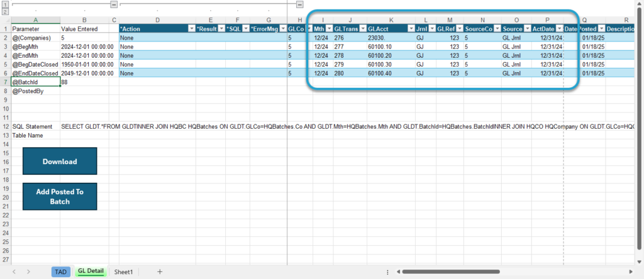Select row 12 header
644x279 pixels.
(5, 126)
